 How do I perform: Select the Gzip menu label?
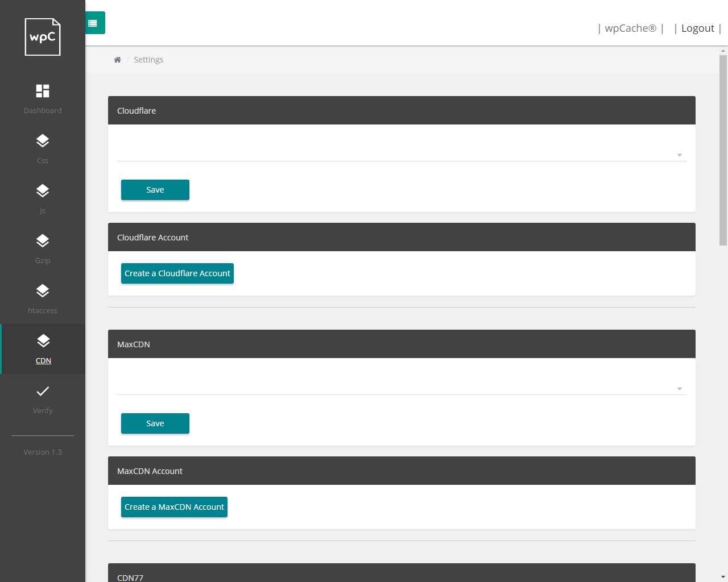pyautogui.click(x=43, y=260)
